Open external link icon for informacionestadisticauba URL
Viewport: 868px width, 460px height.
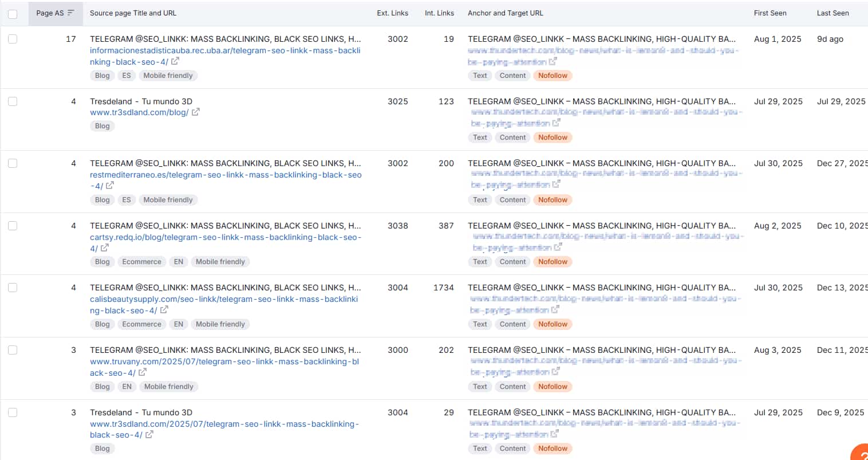pyautogui.click(x=175, y=61)
